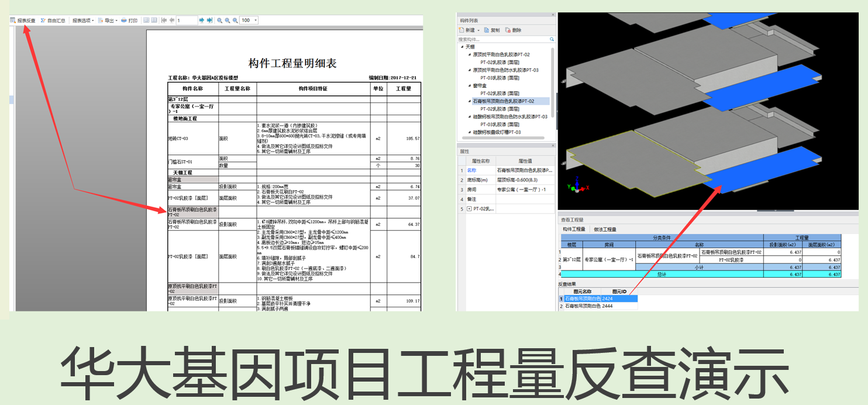The height and width of the screenshot is (405, 868).
Task: Collapse the 原顶找平刷白色防水乳胶漆PT-03 node
Action: [x=470, y=70]
